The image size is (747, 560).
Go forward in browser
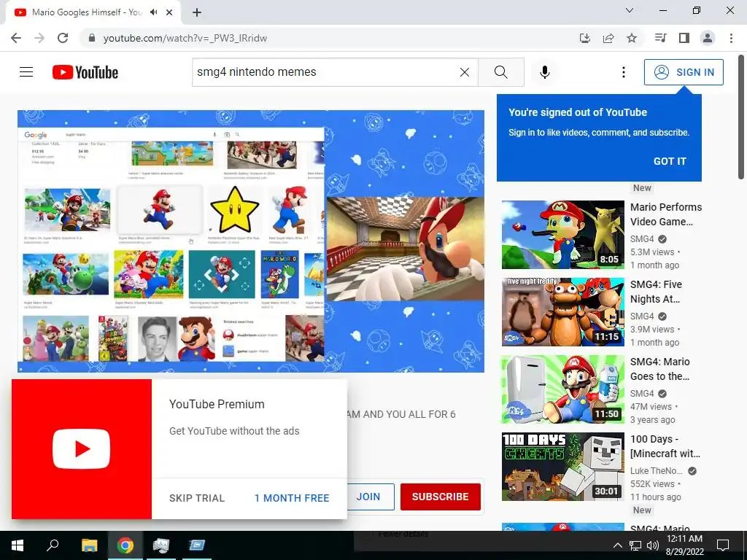(x=39, y=38)
